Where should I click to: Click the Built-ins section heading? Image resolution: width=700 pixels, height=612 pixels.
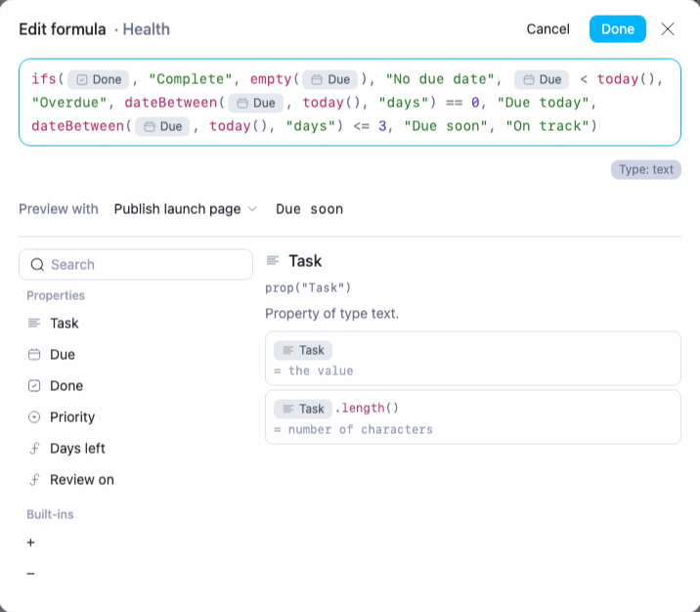coord(50,514)
